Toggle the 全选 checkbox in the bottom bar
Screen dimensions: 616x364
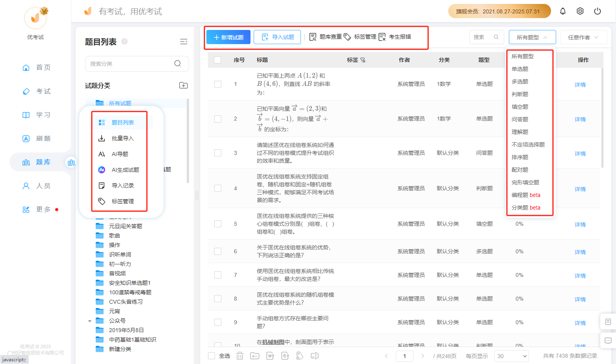pyautogui.click(x=212, y=356)
